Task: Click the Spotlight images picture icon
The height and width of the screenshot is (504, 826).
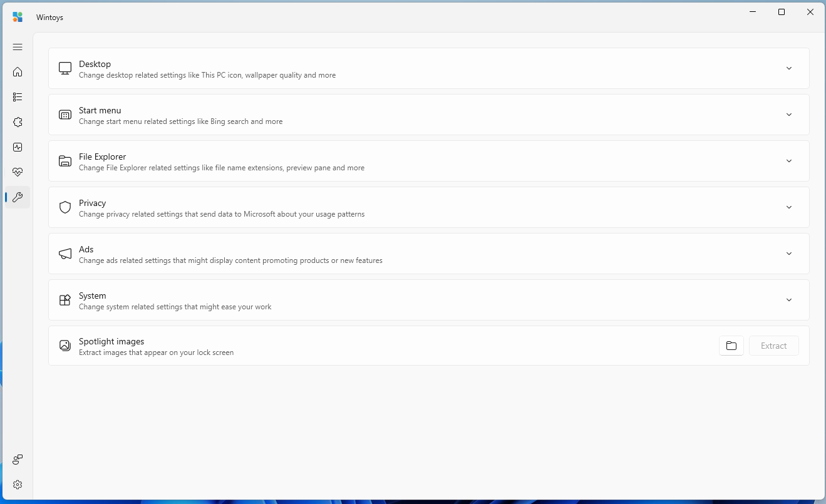Action: tap(65, 346)
